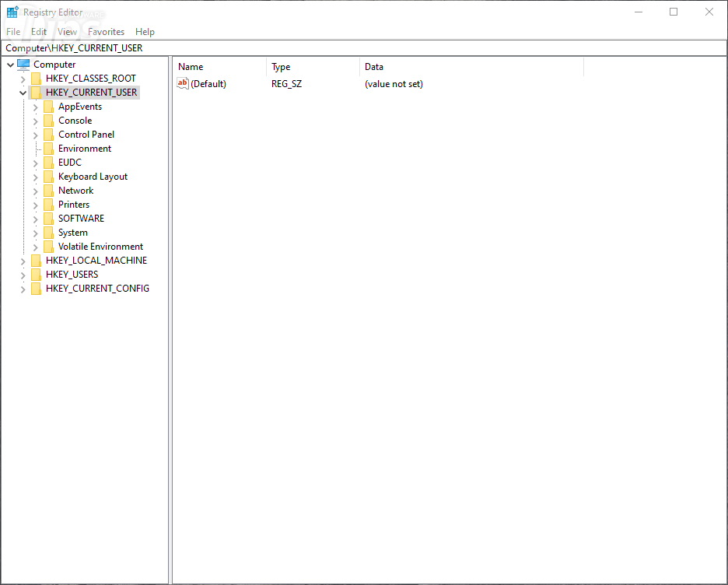Open the Help menu
This screenshot has height=585, width=728.
[x=145, y=32]
